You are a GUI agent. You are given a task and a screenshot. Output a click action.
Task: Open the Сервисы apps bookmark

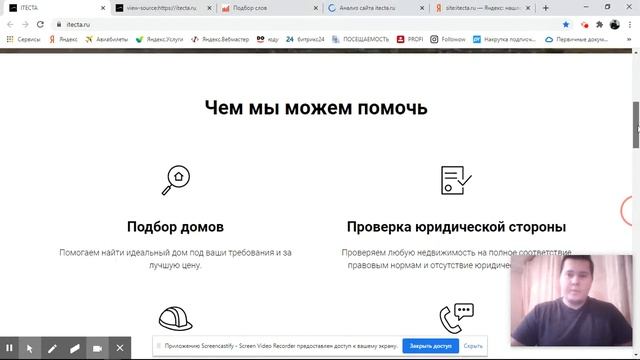point(24,39)
